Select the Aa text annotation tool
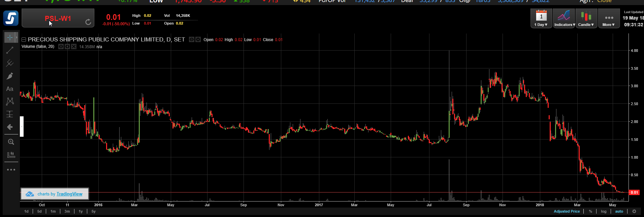The height and width of the screenshot is (217, 644). click(10, 89)
